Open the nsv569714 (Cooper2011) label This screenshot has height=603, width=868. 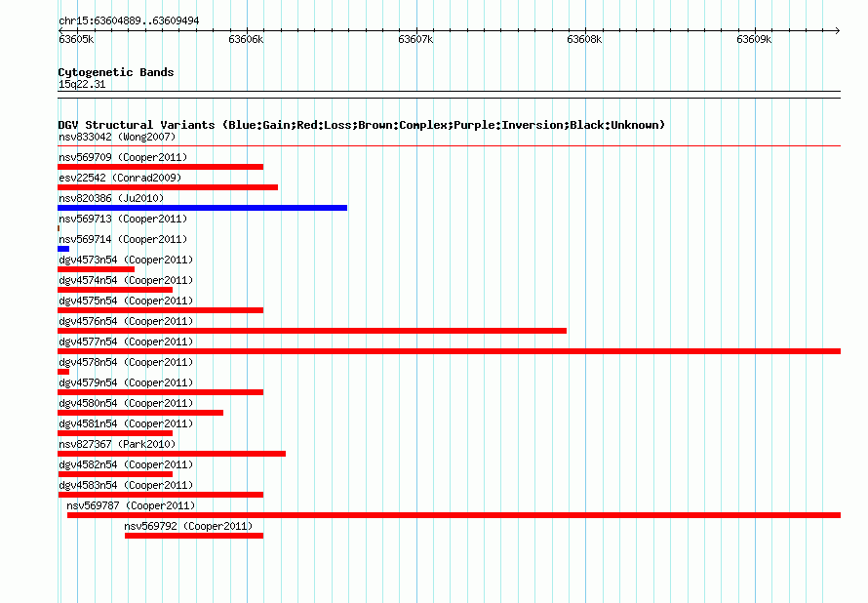click(123, 239)
